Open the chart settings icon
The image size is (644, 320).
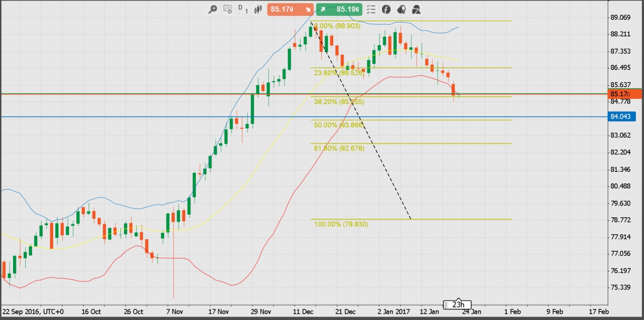228,9
